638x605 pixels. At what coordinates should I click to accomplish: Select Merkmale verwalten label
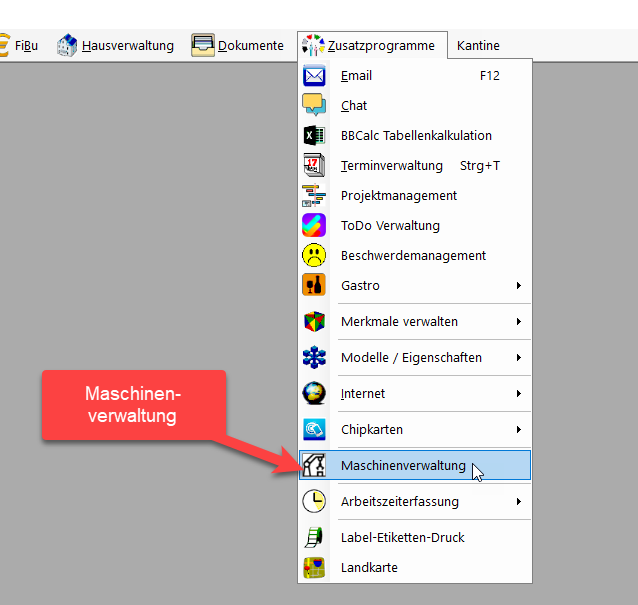(399, 321)
